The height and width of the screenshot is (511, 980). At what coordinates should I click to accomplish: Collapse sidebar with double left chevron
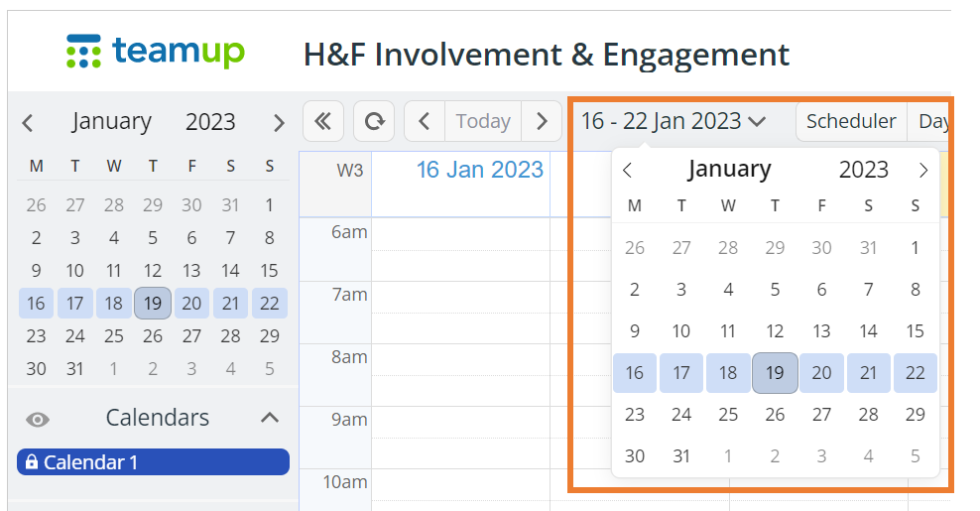323,121
